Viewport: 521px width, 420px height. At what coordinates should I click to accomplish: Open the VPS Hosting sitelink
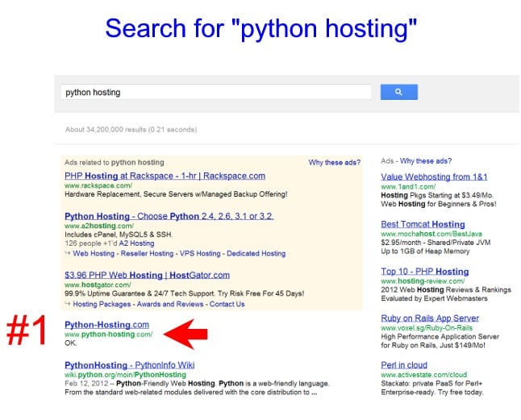[x=200, y=254]
